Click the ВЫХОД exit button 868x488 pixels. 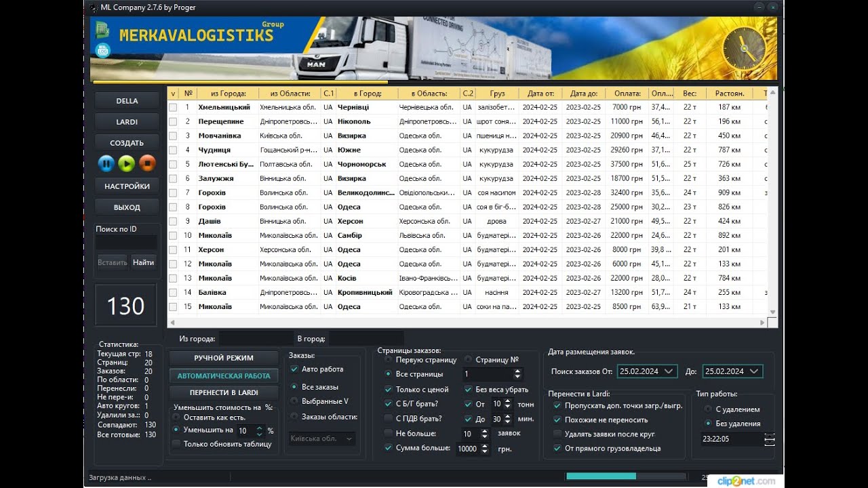(x=127, y=207)
